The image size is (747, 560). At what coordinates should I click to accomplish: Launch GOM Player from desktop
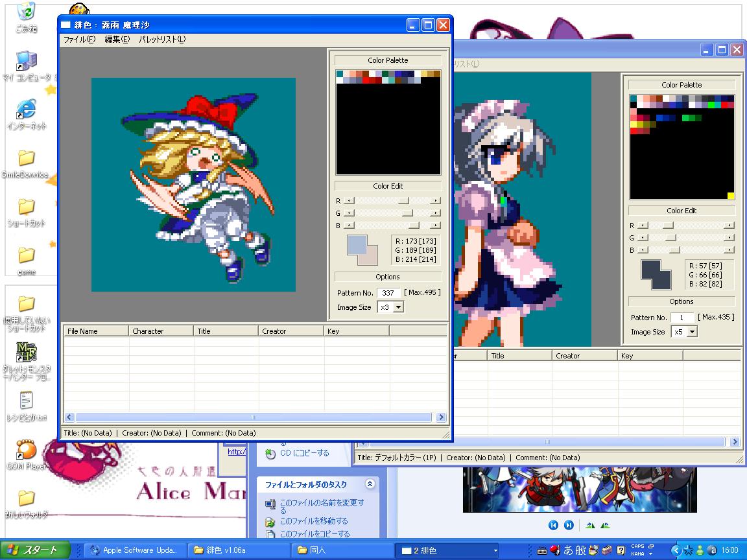26,455
